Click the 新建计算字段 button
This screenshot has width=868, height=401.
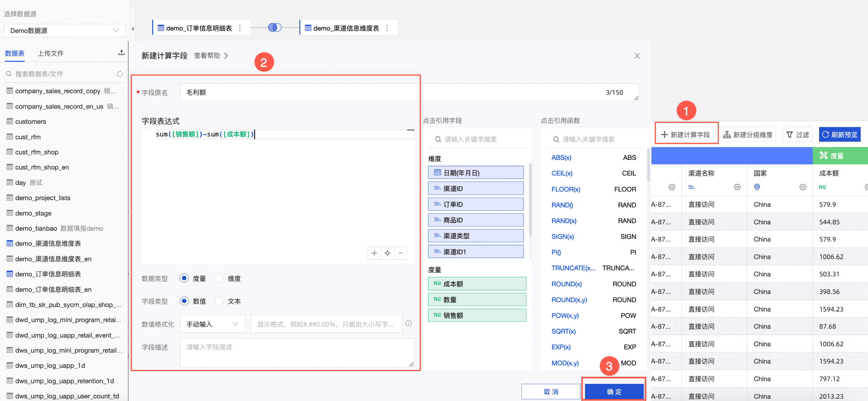pyautogui.click(x=686, y=135)
